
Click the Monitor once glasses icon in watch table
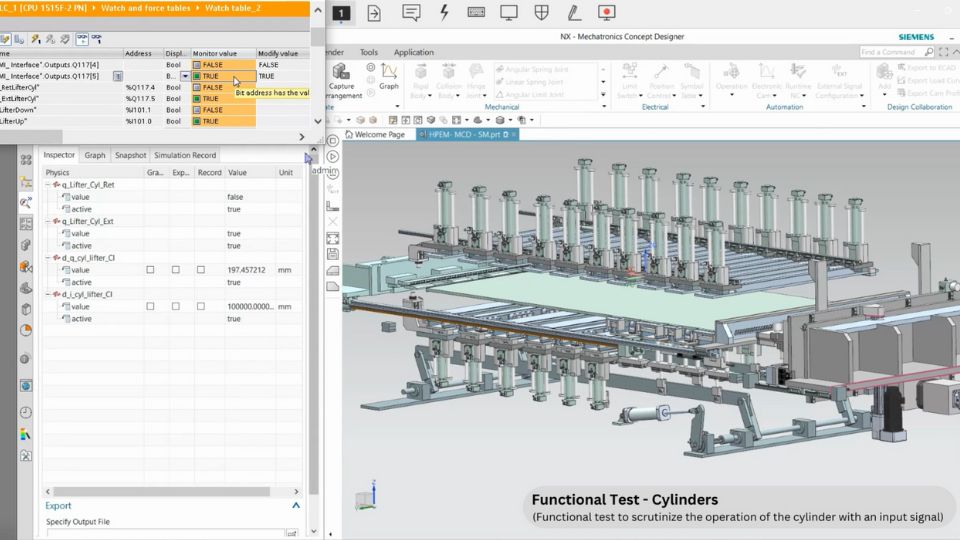96,39
